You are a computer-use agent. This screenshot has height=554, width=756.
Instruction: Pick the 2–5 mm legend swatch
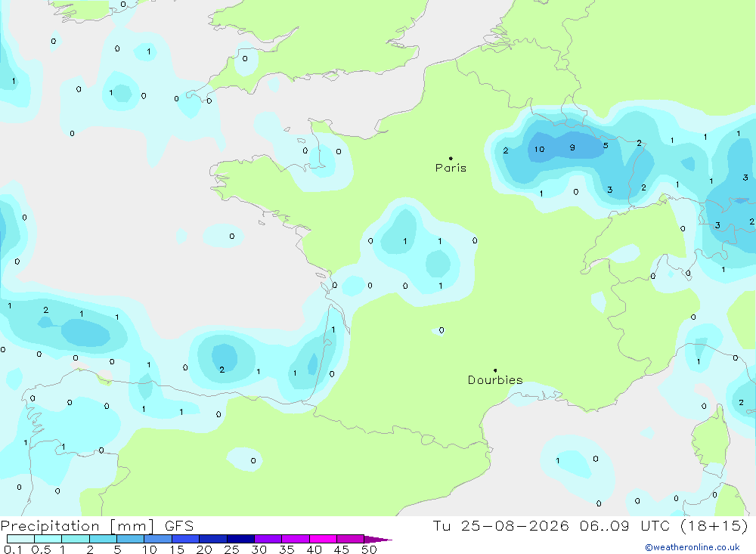tap(103, 539)
